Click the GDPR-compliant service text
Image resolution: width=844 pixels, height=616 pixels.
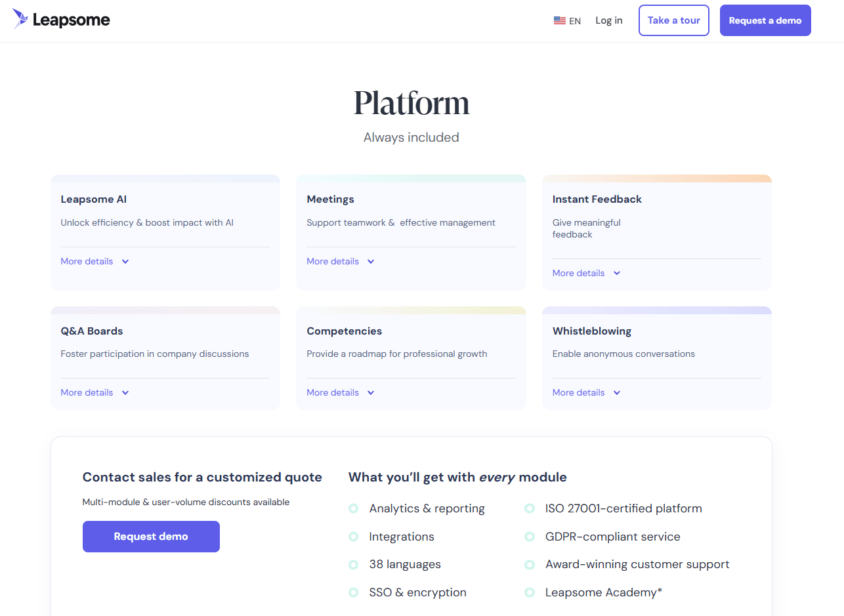[613, 537]
